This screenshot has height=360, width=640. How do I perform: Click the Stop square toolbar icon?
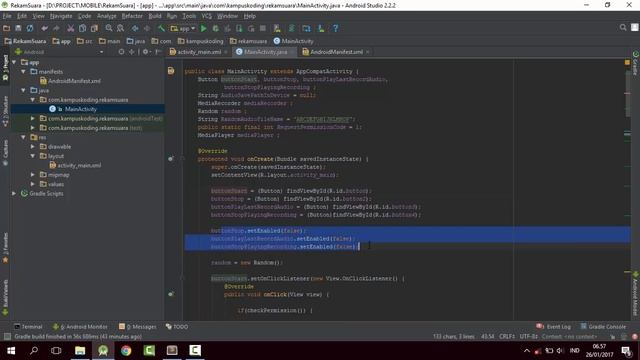[x=263, y=28]
